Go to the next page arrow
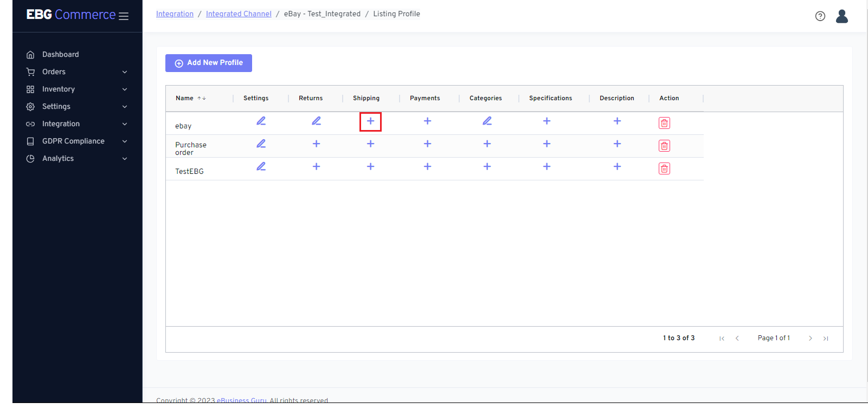868x409 pixels. click(810, 339)
